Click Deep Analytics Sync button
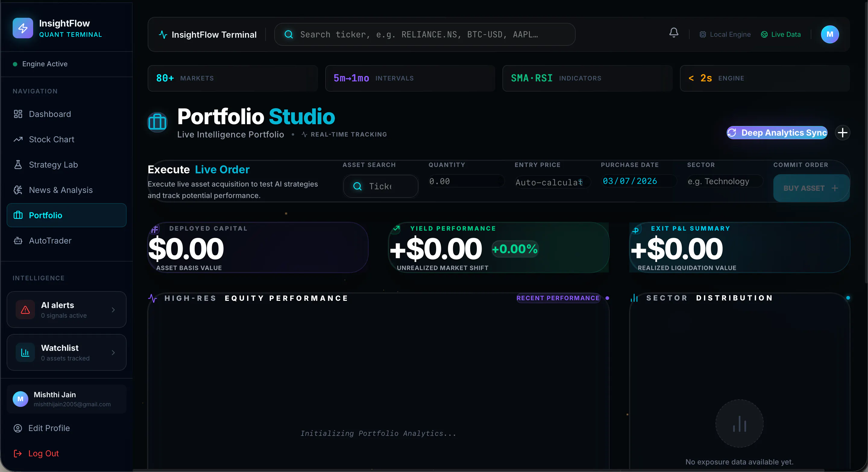 [777, 132]
